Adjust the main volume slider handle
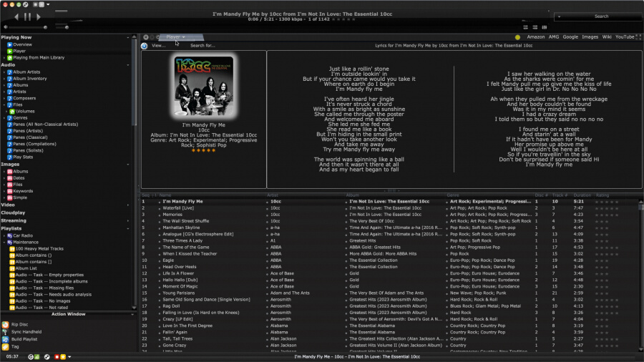 (x=45, y=27)
